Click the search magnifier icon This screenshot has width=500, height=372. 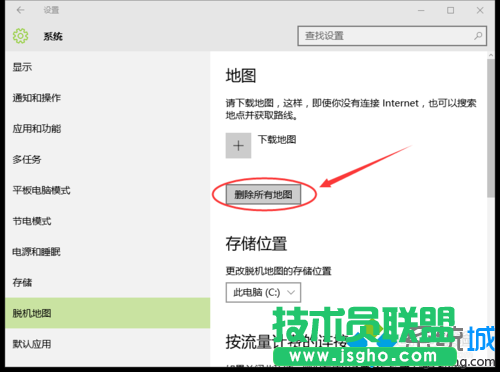478,36
